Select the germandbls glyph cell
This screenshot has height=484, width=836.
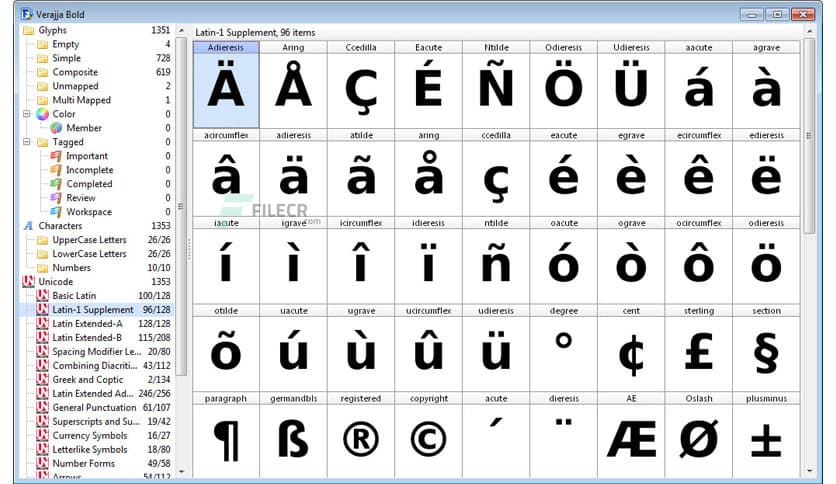tap(293, 435)
